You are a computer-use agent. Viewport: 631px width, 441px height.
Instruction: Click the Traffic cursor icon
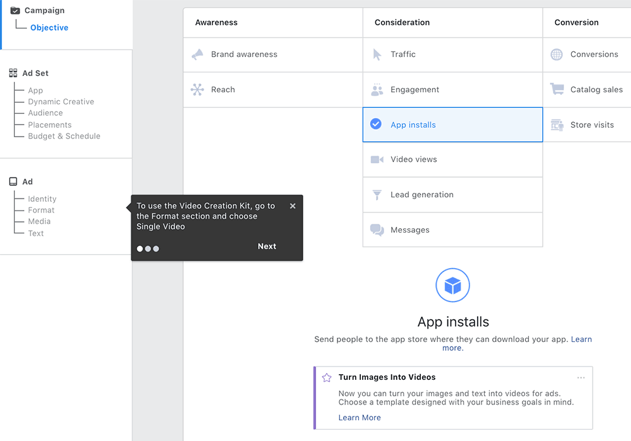point(377,54)
